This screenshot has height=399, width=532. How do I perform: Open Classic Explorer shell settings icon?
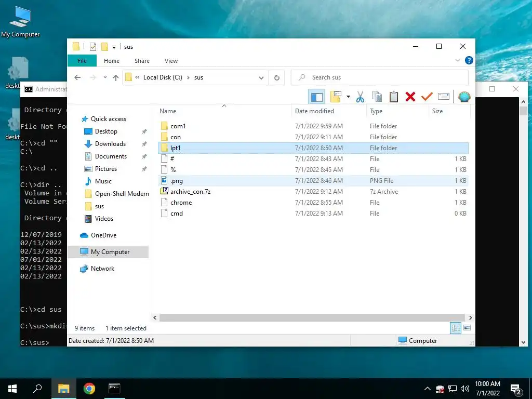click(x=464, y=97)
